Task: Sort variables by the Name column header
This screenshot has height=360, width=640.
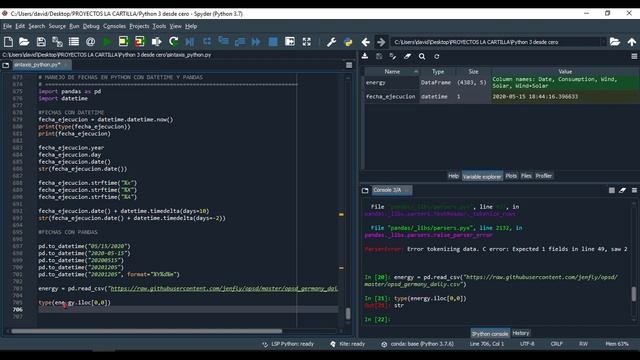Action: point(392,72)
